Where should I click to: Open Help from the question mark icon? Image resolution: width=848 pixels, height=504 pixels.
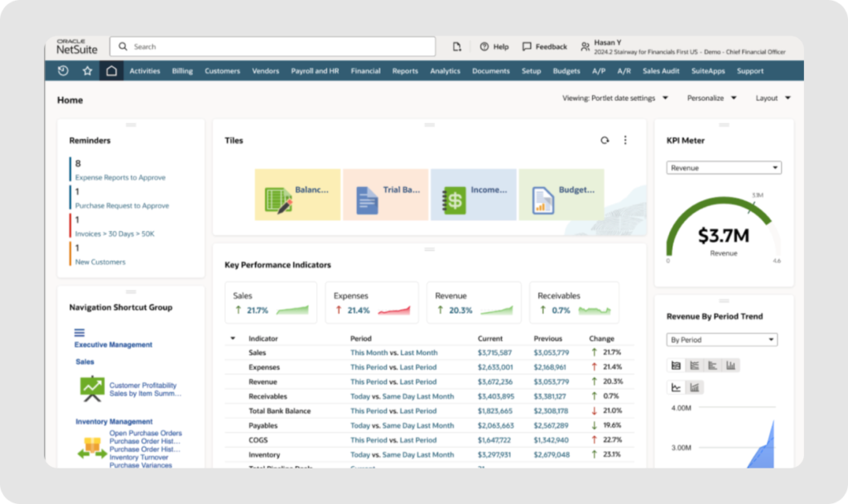(484, 46)
